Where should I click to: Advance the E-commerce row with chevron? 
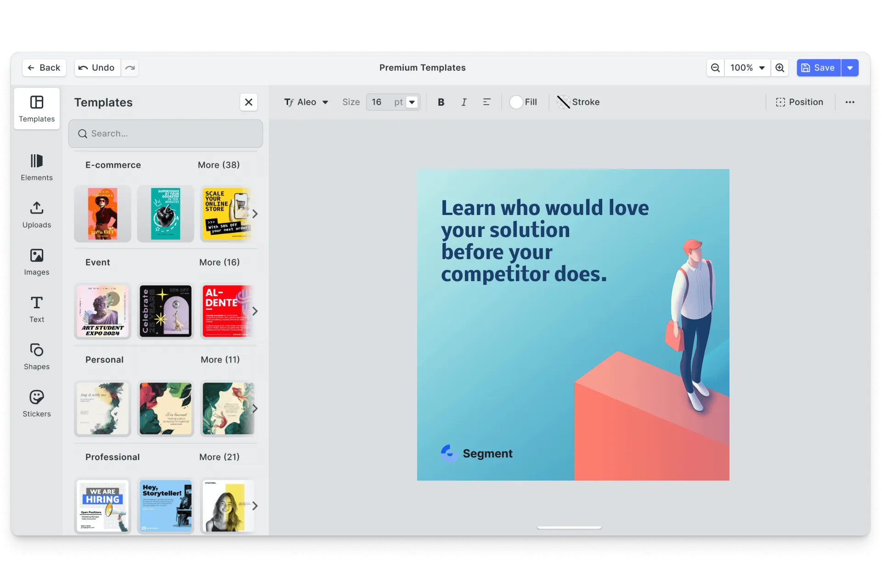click(x=254, y=214)
